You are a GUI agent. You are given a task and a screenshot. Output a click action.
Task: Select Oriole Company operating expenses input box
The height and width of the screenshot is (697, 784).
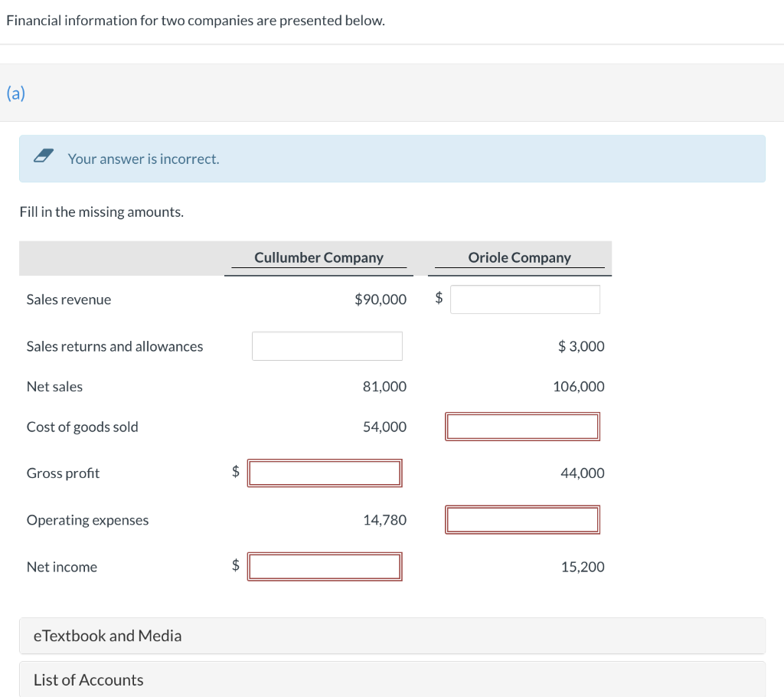click(x=522, y=520)
